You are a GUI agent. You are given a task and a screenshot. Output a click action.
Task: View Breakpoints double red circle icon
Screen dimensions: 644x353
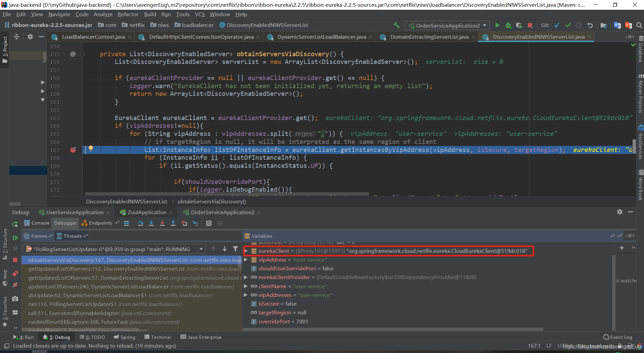15,273
